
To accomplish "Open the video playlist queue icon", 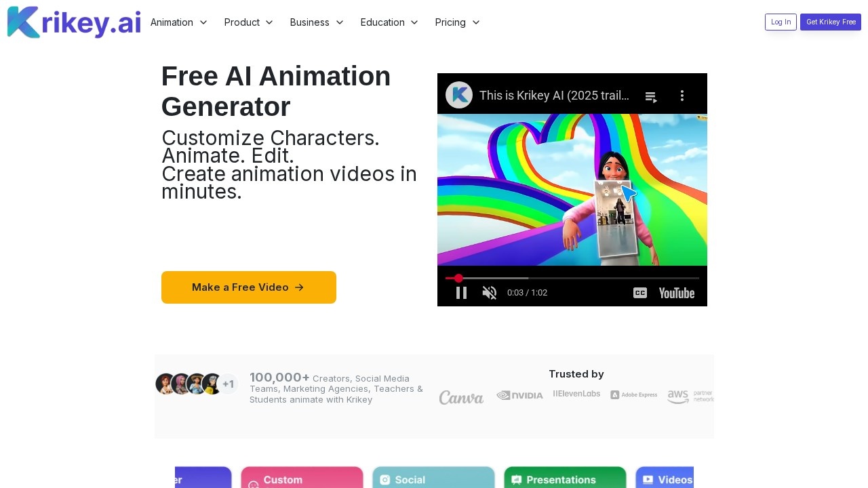I will click(651, 96).
